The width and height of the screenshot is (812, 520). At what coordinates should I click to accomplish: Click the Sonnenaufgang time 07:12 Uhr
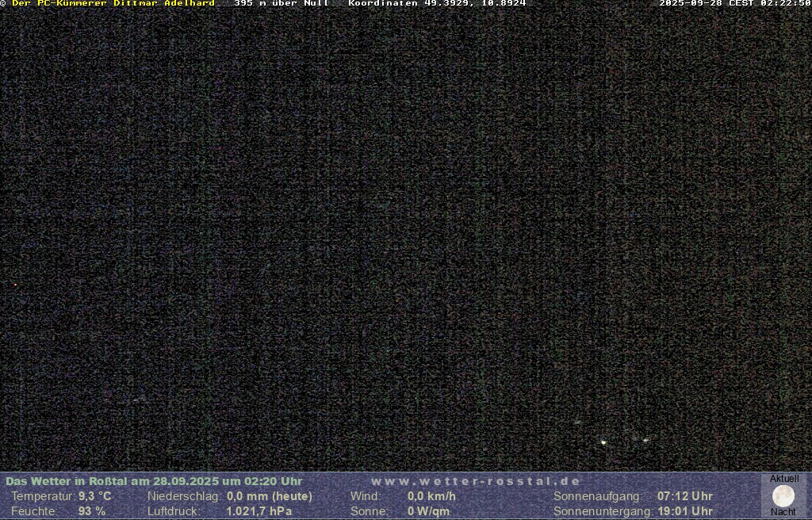(x=684, y=496)
